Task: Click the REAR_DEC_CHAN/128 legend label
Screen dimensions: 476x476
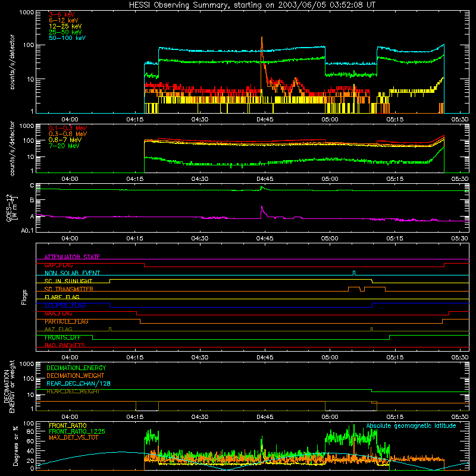Action: coord(79,383)
